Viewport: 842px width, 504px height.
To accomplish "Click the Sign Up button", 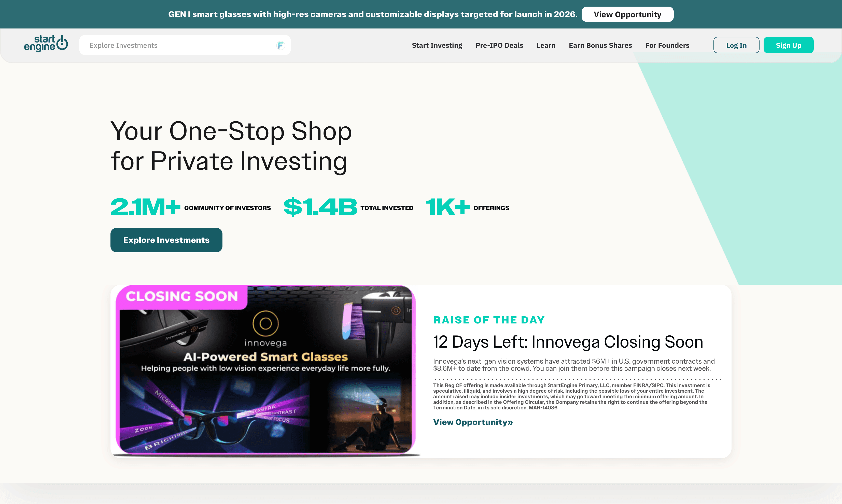I will click(788, 45).
